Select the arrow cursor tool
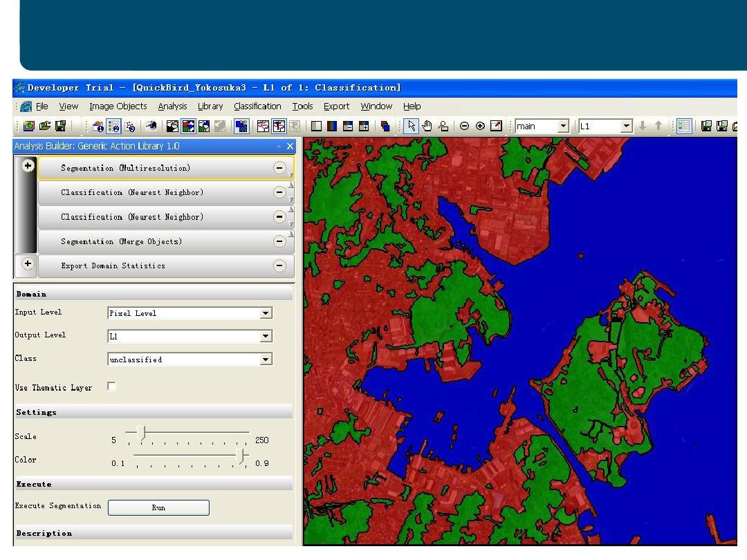 pos(411,126)
